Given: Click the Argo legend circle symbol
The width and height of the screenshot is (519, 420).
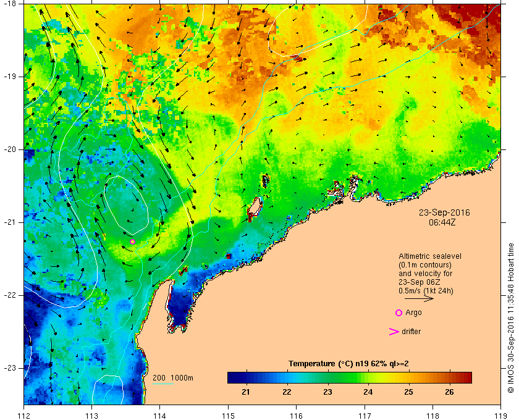Looking at the screenshot, I should click(x=399, y=313).
